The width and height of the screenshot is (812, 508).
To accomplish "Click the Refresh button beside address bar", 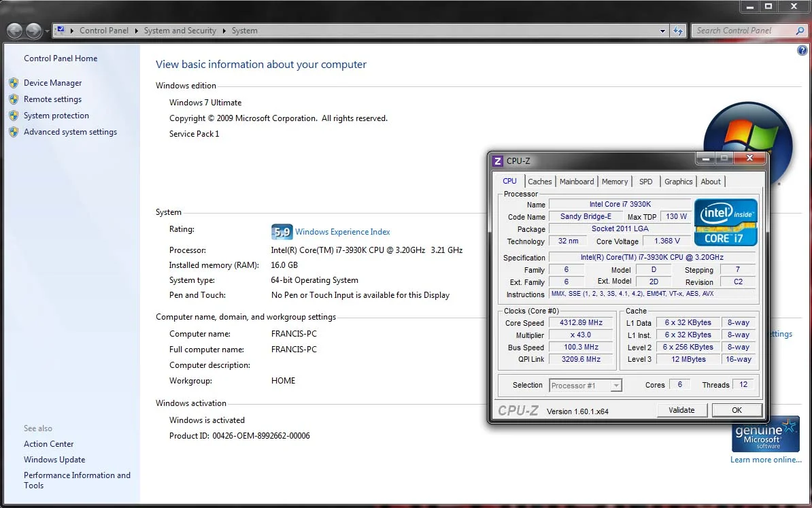I will pyautogui.click(x=678, y=31).
